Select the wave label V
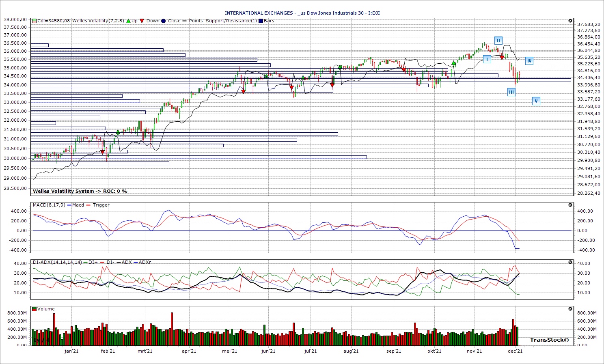 [x=536, y=101]
